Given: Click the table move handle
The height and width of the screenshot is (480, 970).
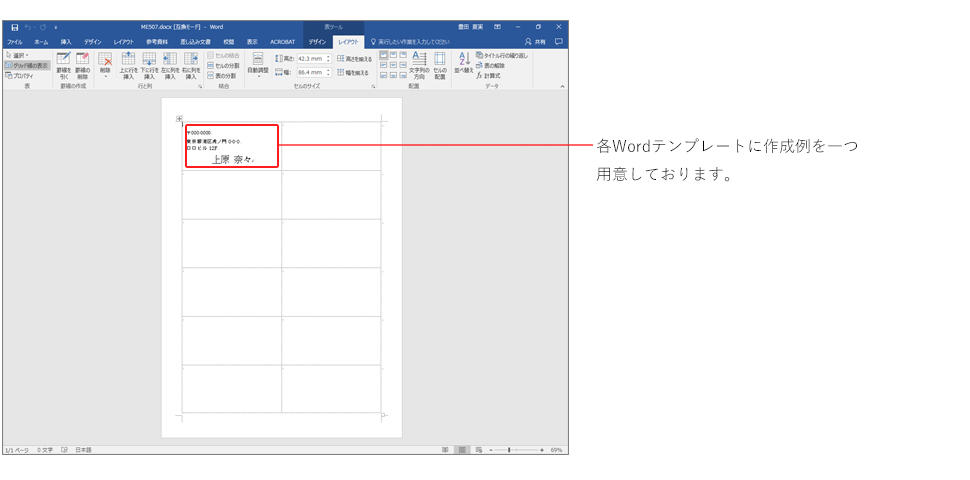Looking at the screenshot, I should coord(179,118).
